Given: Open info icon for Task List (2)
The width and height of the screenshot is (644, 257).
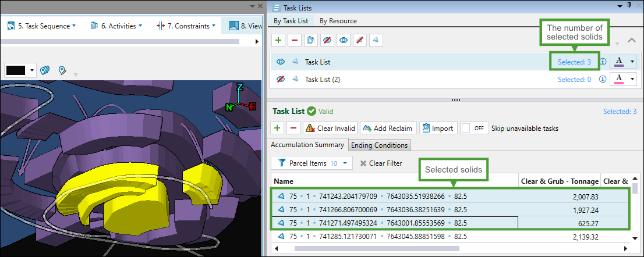Looking at the screenshot, I should click(x=603, y=80).
